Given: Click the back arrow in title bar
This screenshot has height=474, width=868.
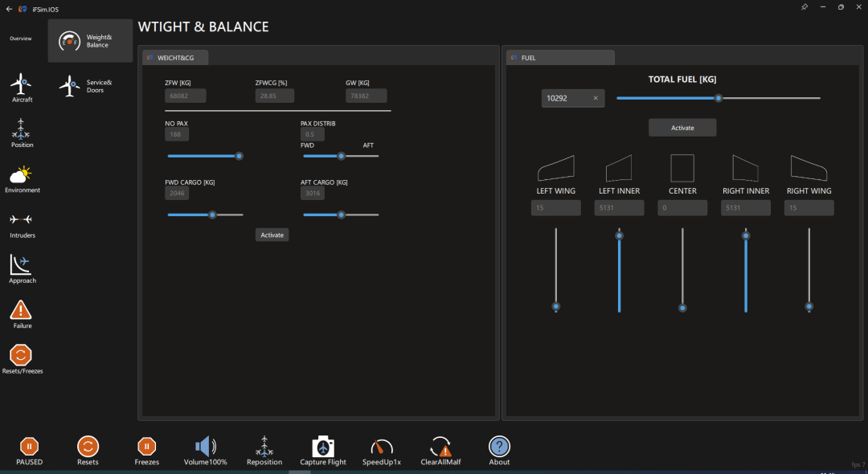Looking at the screenshot, I should click(9, 9).
